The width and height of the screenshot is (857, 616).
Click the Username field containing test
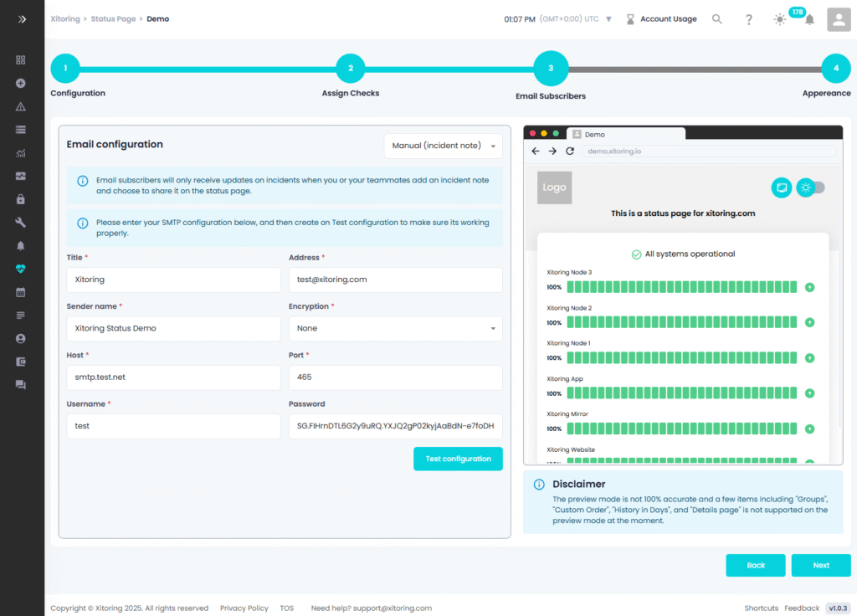click(173, 426)
